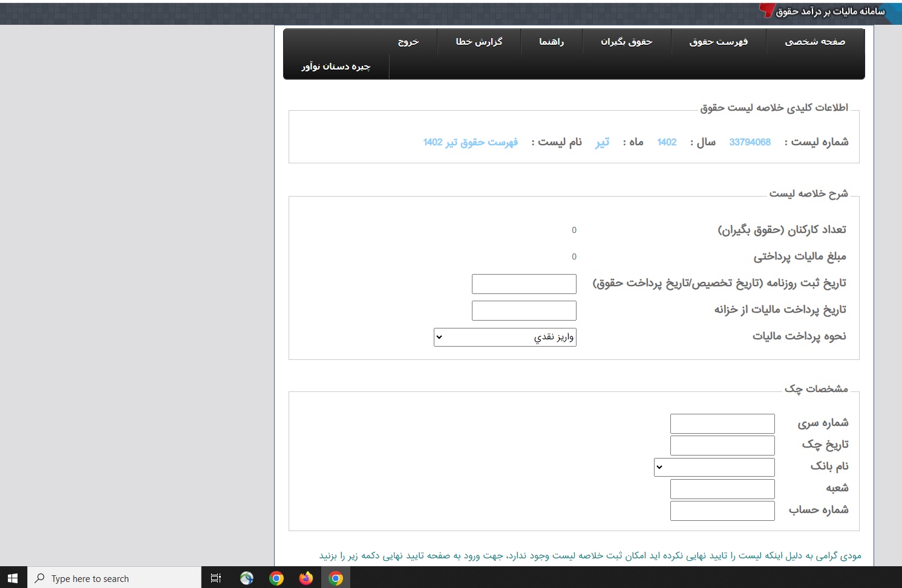Click the تاریخ پرداخت مالیات از خزانه field
The image size is (902, 588).
[x=524, y=310]
